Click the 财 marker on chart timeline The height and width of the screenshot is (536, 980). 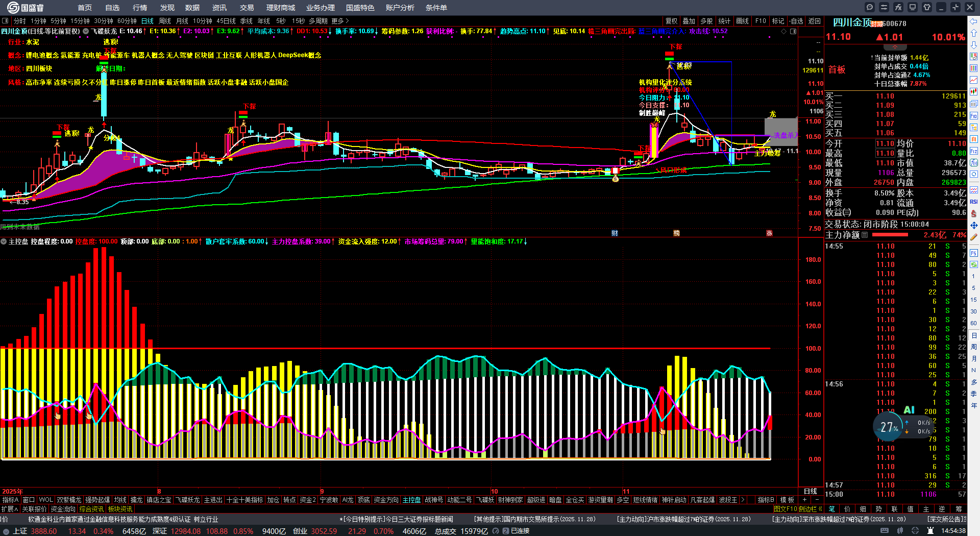pos(615,233)
